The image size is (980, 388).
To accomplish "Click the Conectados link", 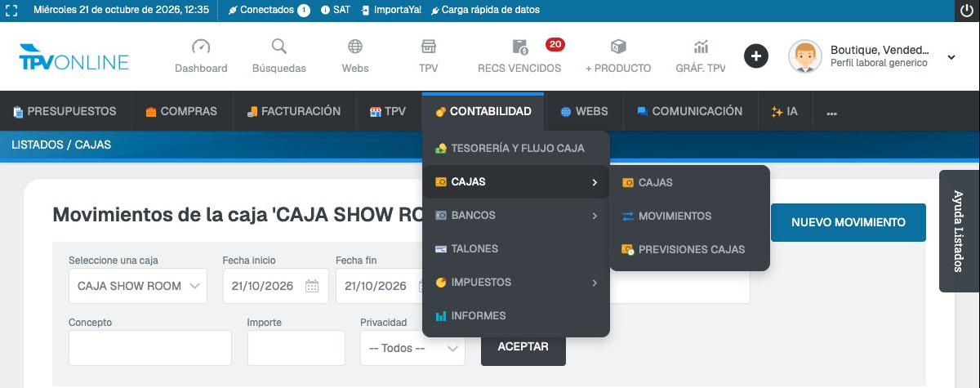I will tap(261, 10).
